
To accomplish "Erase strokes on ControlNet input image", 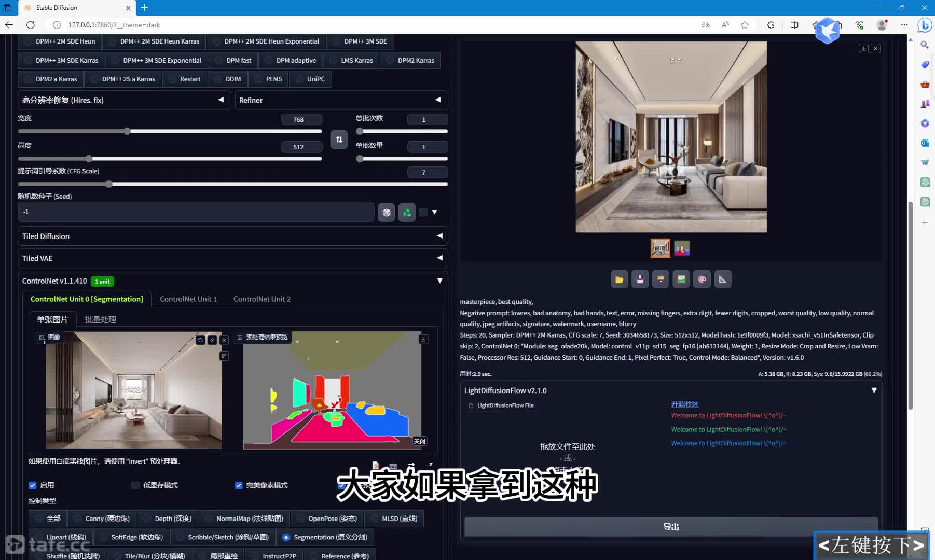I will [x=212, y=340].
